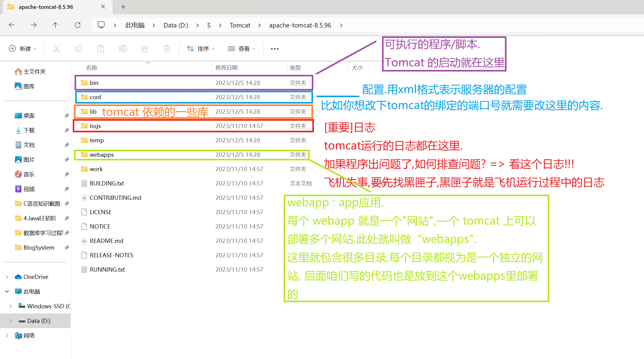Screen dimensions: 644x359
Task: Select the logs folder
Action: [193, 126]
